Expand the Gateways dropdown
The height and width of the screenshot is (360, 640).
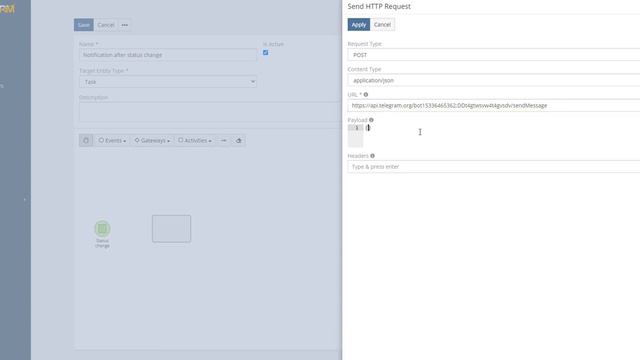click(x=152, y=140)
